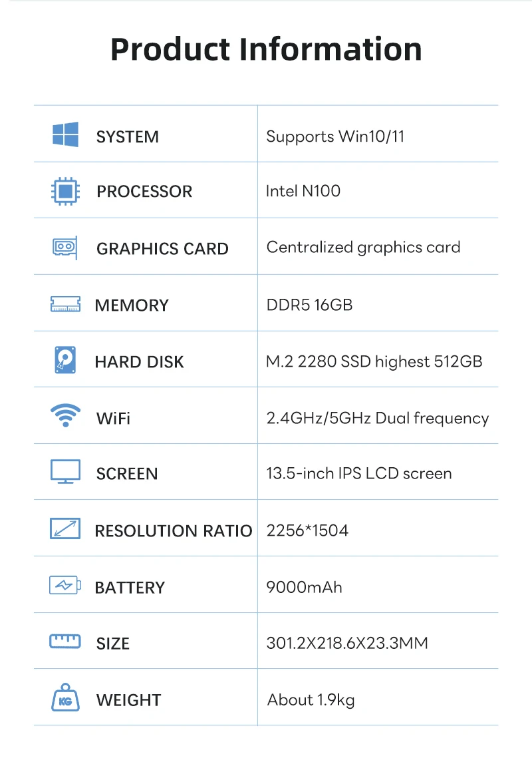This screenshot has height=770, width=532.
Task: Click the RAM stick icon beside MEMORY
Action: coord(65,304)
